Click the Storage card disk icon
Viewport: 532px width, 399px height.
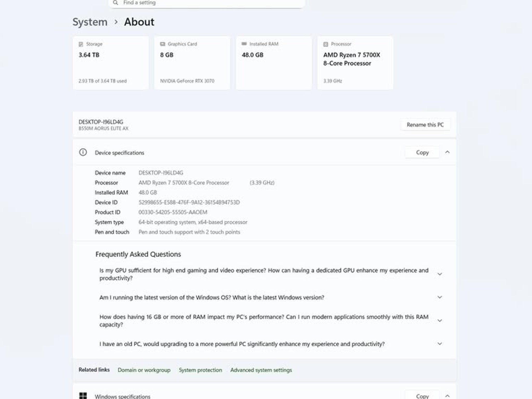point(81,44)
